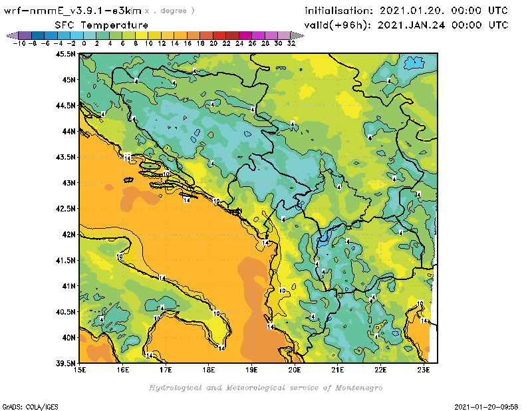Click the 43N latitude axis label
The image size is (532, 411).
tap(69, 183)
